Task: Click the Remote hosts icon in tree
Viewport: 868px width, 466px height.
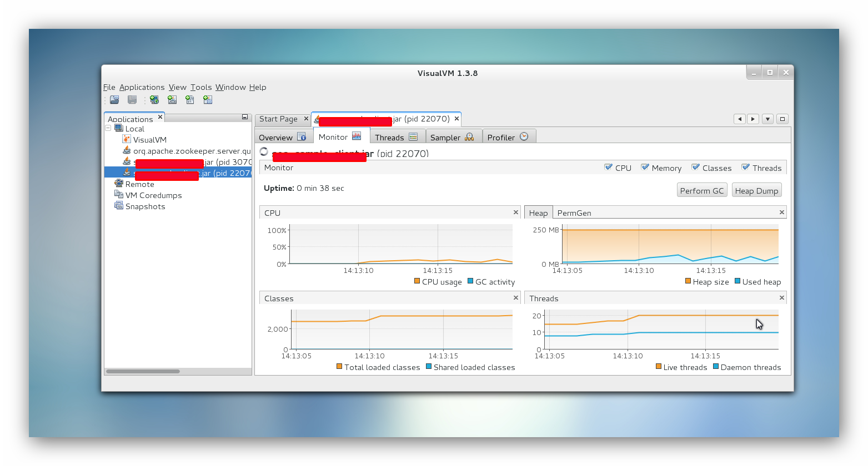Action: coord(119,184)
